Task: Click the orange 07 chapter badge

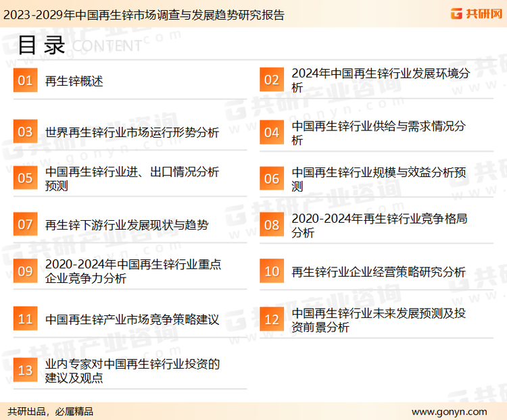Action: (25, 224)
